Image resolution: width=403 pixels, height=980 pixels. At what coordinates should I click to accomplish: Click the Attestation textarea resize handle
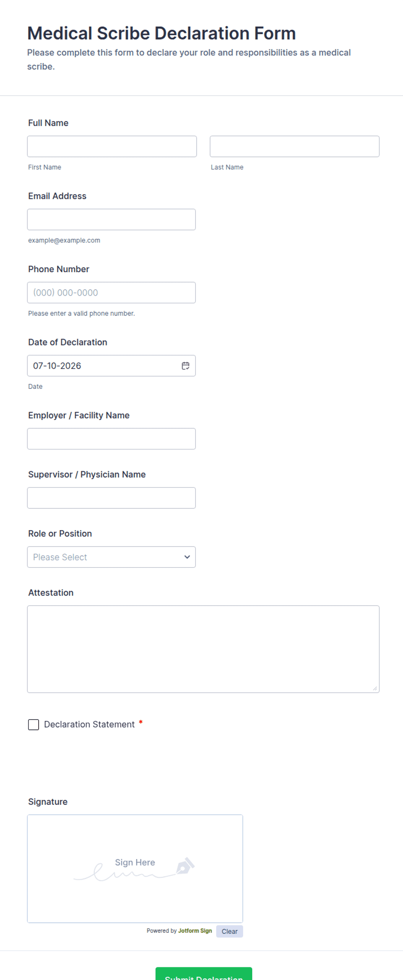375,688
